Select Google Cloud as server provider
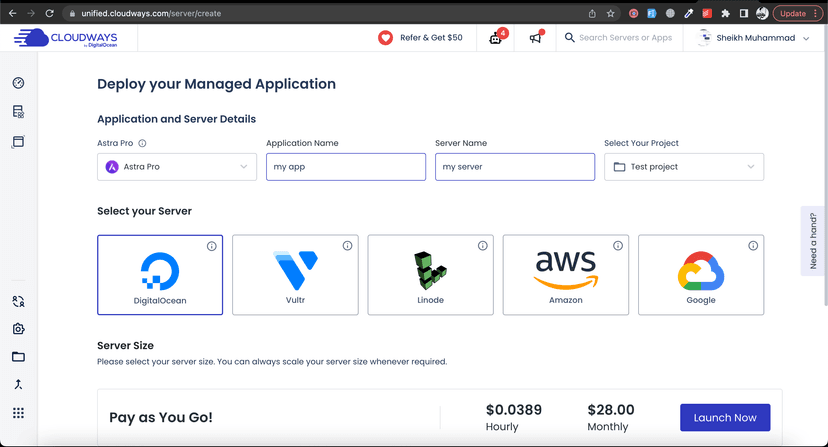The height and width of the screenshot is (447, 828). 701,275
